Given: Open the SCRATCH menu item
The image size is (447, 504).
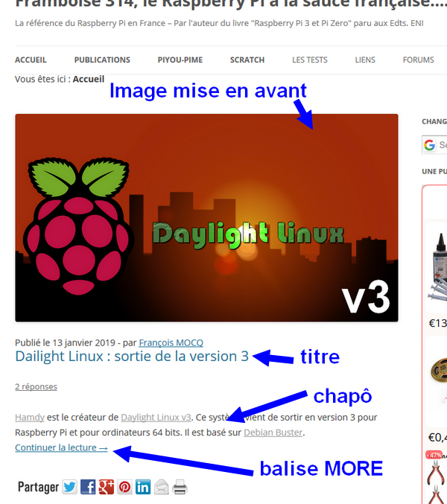Looking at the screenshot, I should coord(247,60).
